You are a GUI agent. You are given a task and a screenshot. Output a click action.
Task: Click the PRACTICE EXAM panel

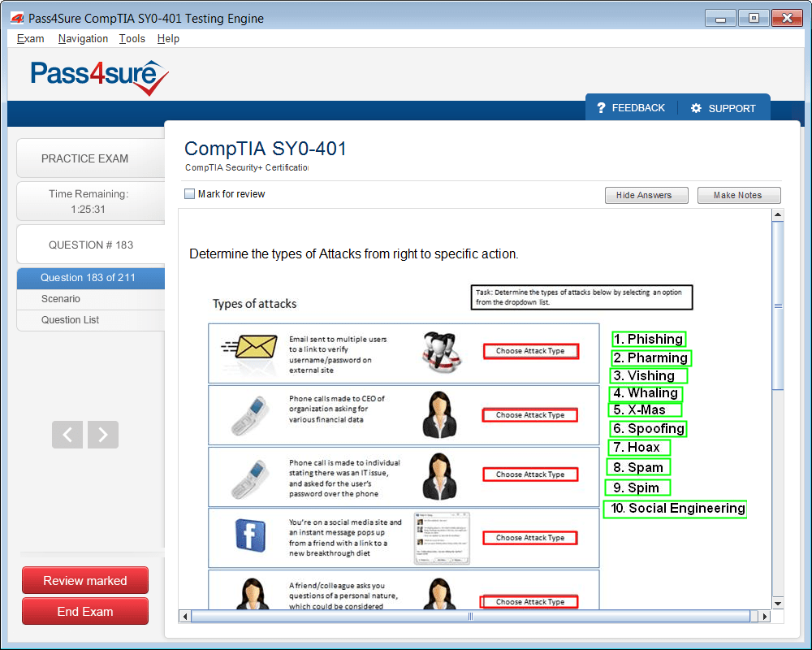coord(91,158)
